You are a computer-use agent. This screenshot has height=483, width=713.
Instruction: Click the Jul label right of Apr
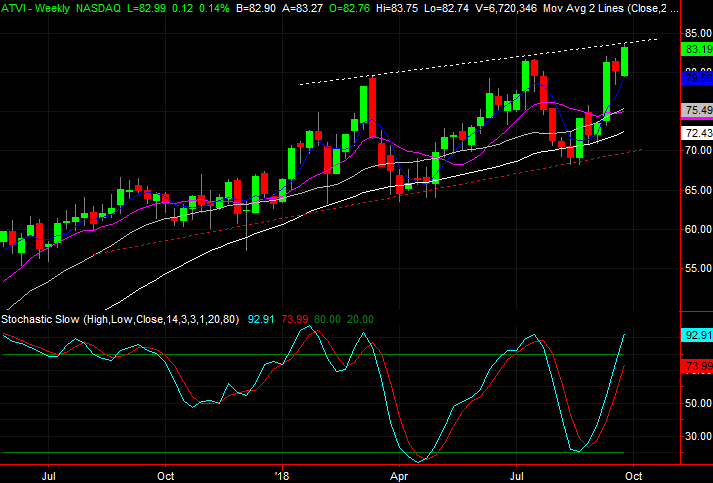516,476
